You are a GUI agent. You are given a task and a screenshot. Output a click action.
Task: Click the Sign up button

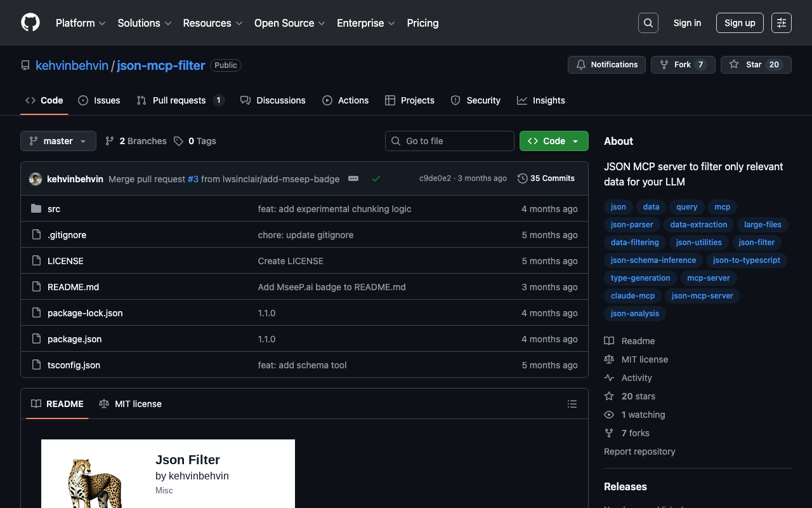(740, 23)
